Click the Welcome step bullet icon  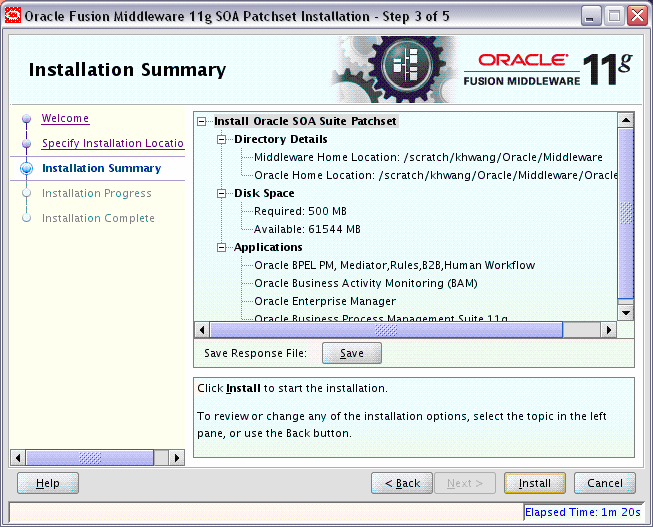[27, 119]
